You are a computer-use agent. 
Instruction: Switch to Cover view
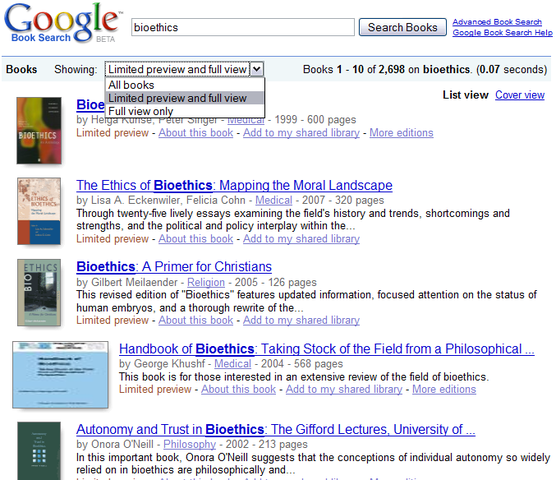click(x=520, y=95)
